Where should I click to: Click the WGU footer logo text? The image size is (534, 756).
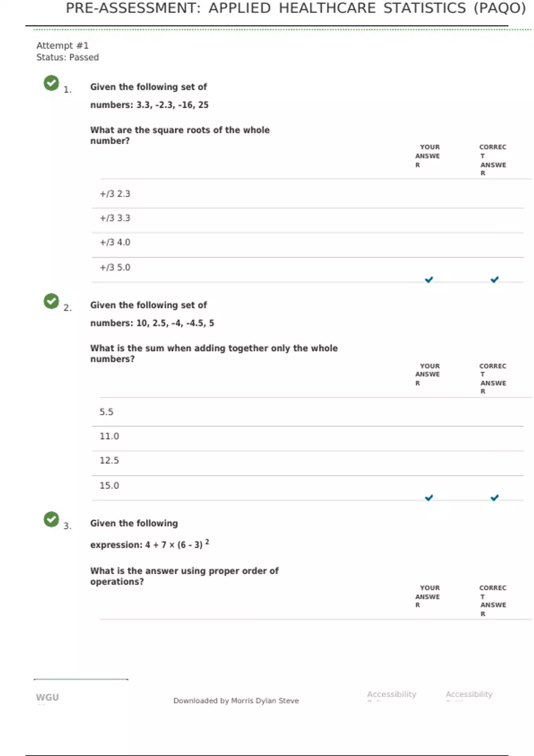click(x=47, y=697)
